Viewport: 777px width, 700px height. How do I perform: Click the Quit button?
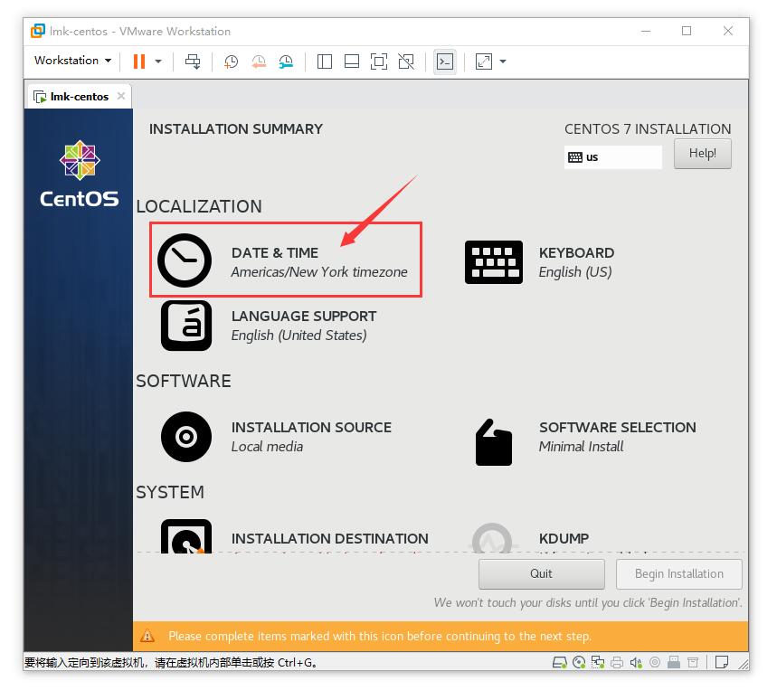(541, 573)
